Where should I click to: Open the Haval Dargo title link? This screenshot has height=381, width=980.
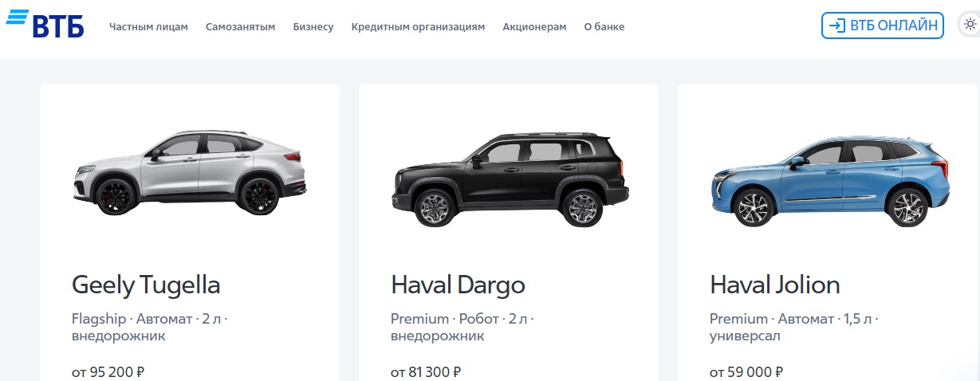click(x=459, y=285)
